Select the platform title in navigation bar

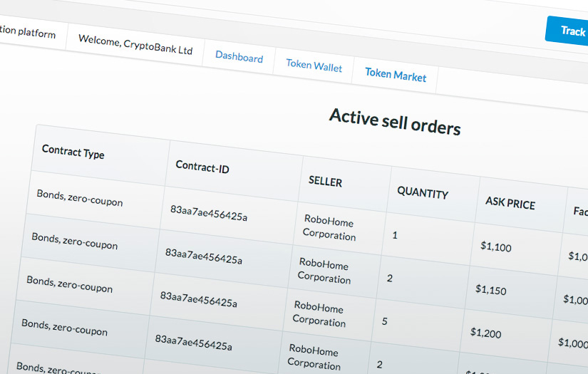[x=29, y=32]
